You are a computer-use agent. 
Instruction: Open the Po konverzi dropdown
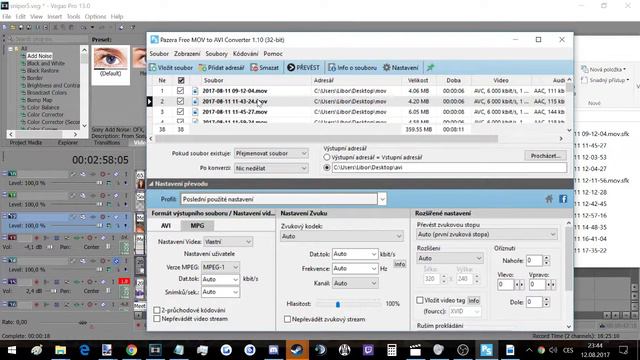click(271, 168)
